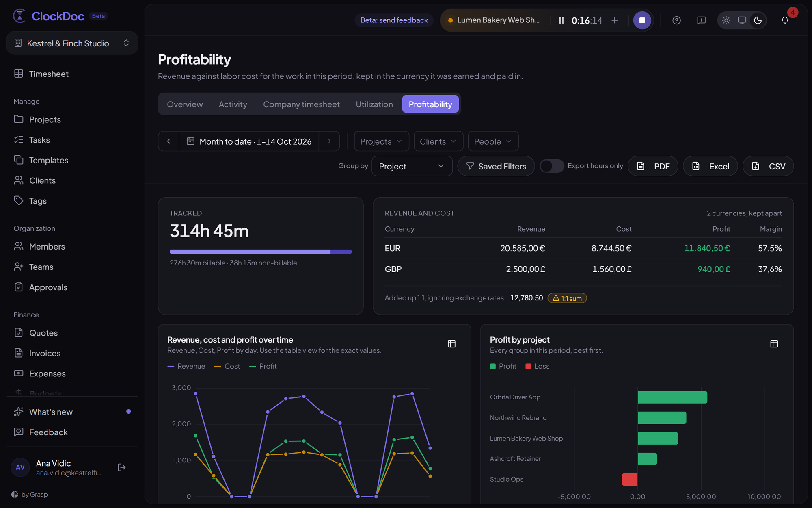Switch to light theme sun icon
This screenshot has width=812, height=508.
tap(726, 20)
